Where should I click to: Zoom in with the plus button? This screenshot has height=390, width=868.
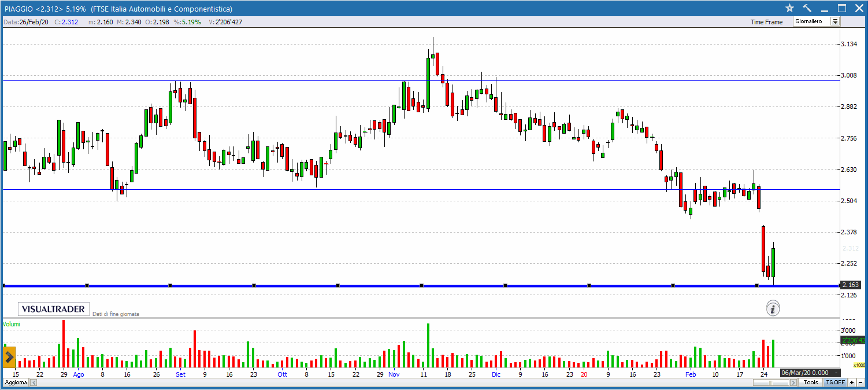click(852, 382)
